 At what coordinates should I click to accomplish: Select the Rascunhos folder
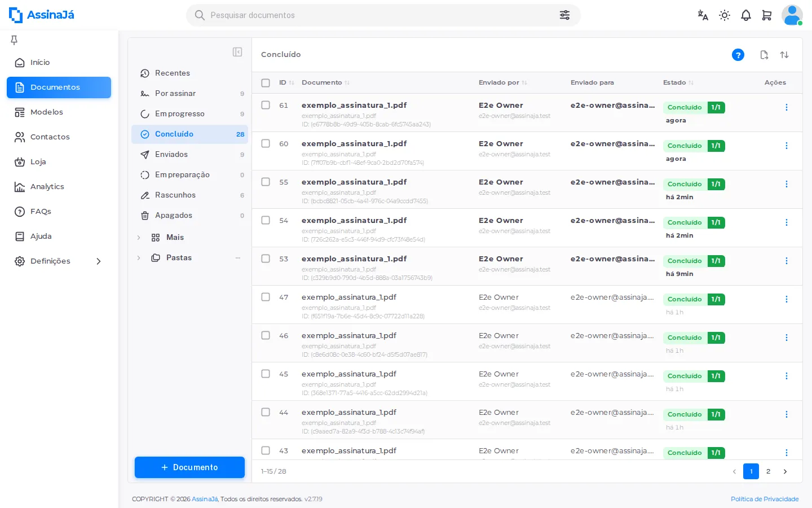pyautogui.click(x=190, y=195)
